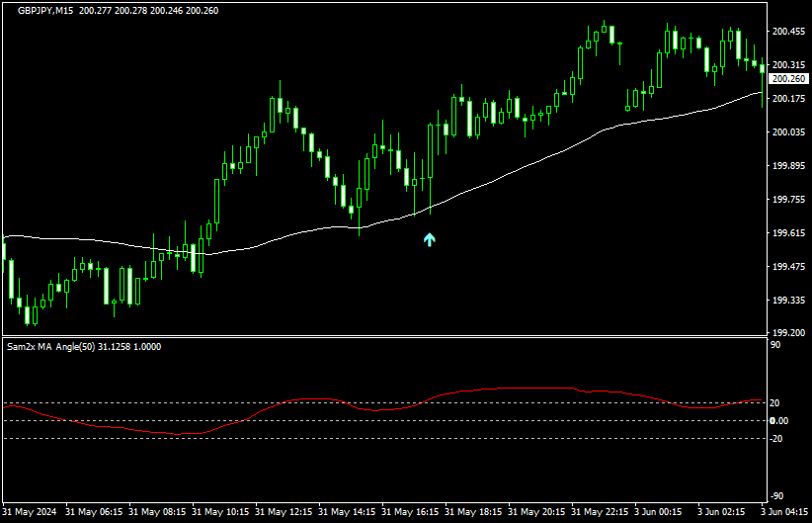Viewport: 812px width, 523px height.
Task: Click the 200.455 price scale label
Action: (x=787, y=32)
